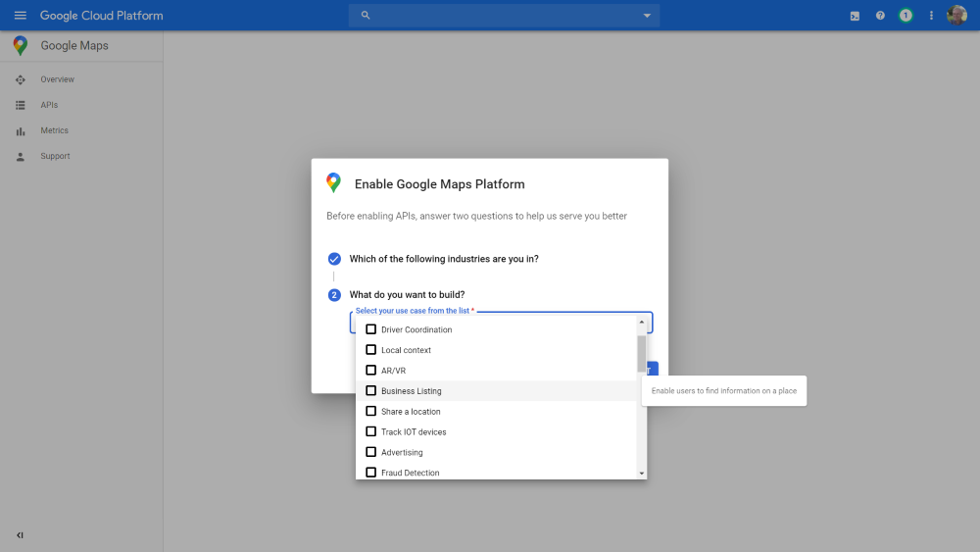
Task: Click the Overview icon in sidebar
Action: tap(20, 80)
